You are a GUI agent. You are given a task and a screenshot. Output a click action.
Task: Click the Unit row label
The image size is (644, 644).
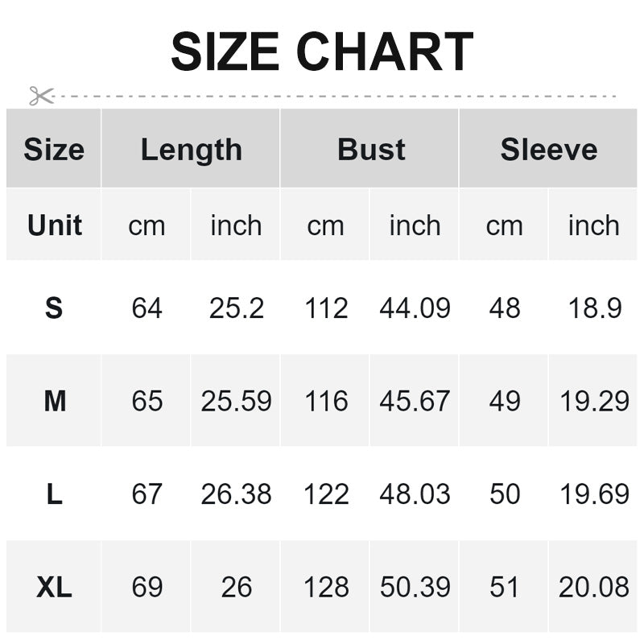54,225
